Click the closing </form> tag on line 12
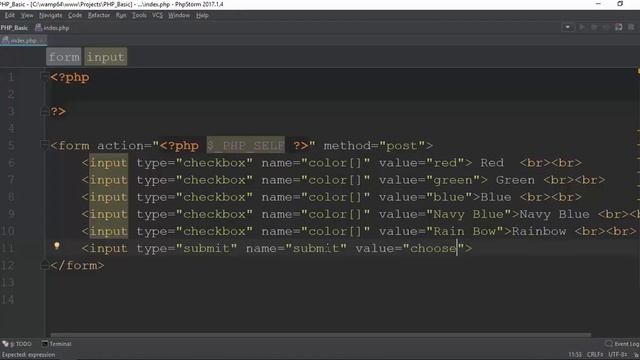This screenshot has width=640, height=360. pyautogui.click(x=77, y=266)
